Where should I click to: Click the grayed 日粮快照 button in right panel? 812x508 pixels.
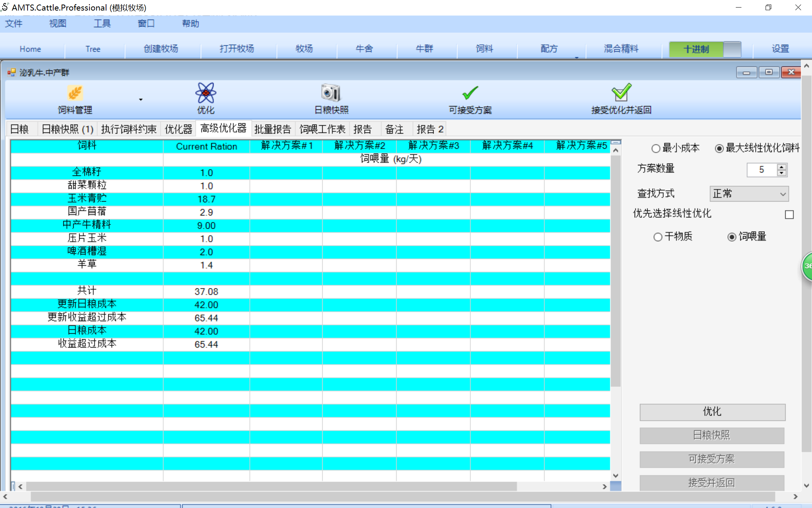coord(712,436)
